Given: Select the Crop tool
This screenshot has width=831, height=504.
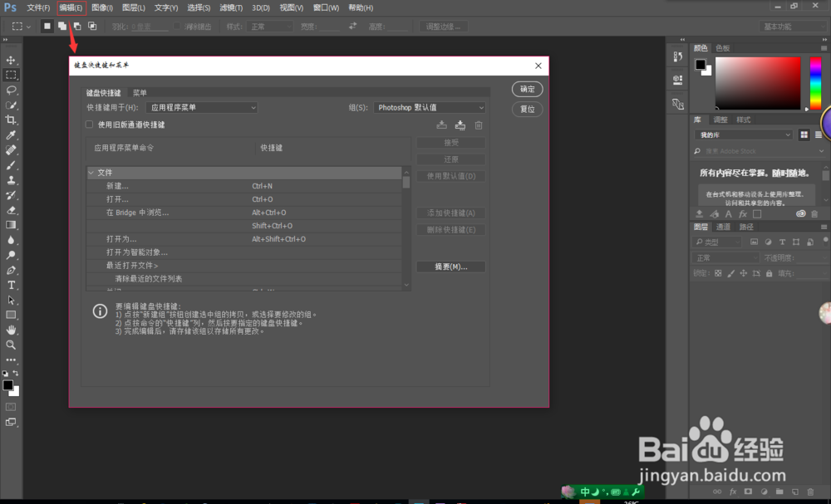Looking at the screenshot, I should pyautogui.click(x=11, y=120).
